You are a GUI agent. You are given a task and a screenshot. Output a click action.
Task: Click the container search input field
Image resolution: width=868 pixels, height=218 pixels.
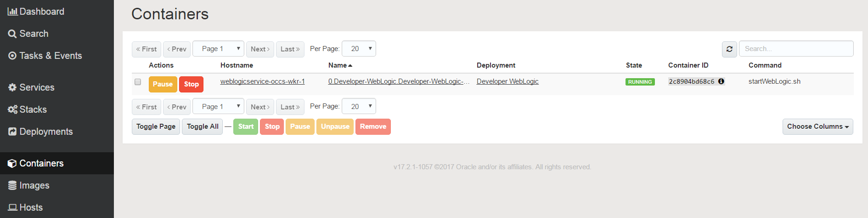[796, 49]
